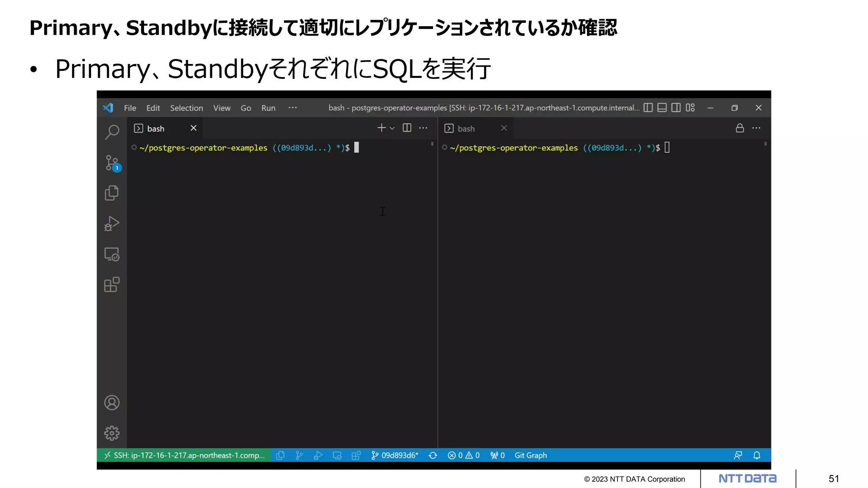Open the File menu
868x488 pixels.
(130, 108)
